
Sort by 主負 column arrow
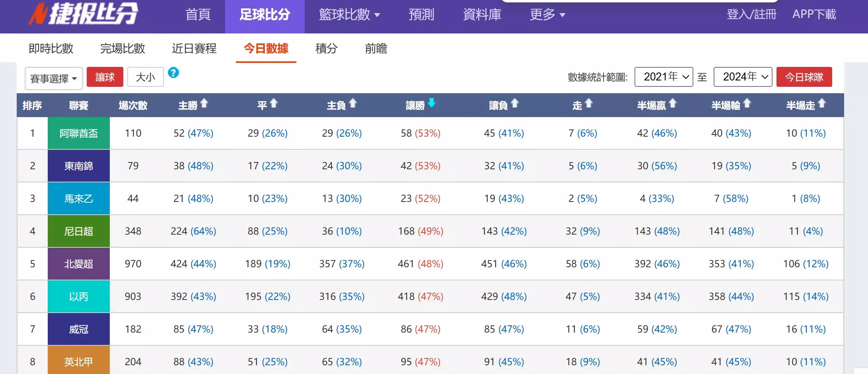(353, 104)
